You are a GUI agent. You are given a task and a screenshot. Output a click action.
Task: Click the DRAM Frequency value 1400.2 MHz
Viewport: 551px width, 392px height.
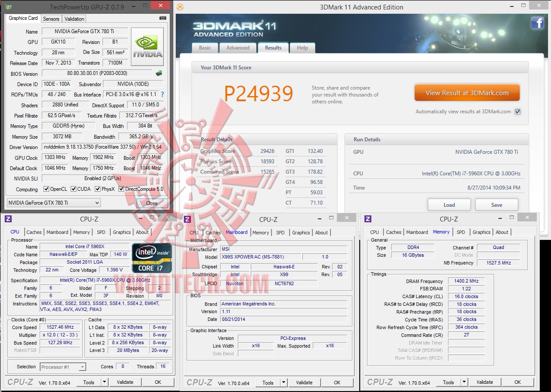[466, 281]
